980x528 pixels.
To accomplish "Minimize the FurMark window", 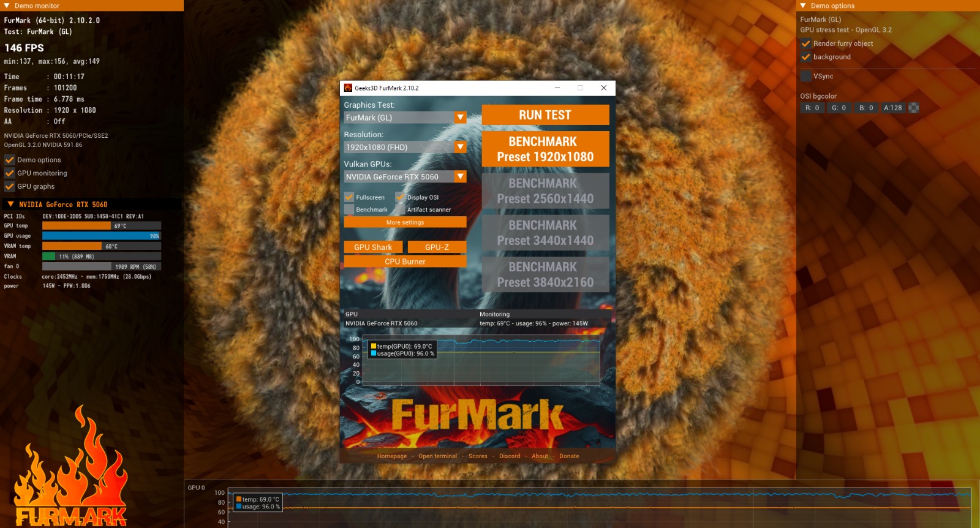I will 557,88.
